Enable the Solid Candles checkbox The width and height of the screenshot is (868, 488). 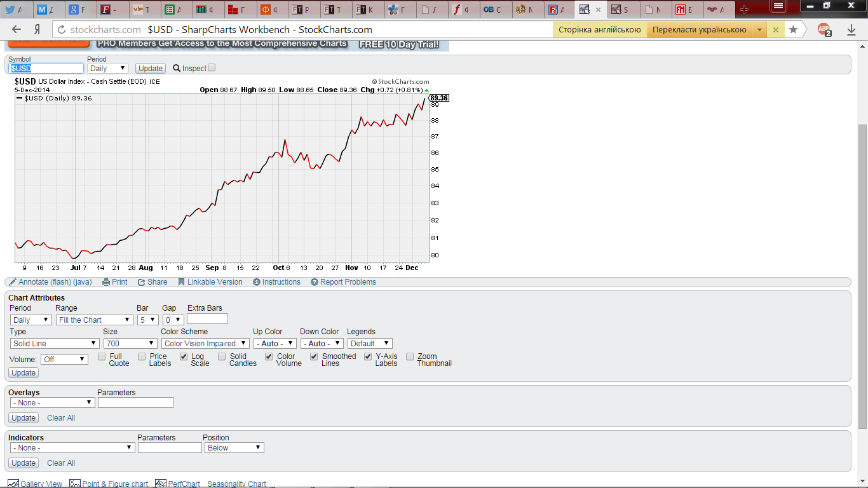tap(222, 356)
